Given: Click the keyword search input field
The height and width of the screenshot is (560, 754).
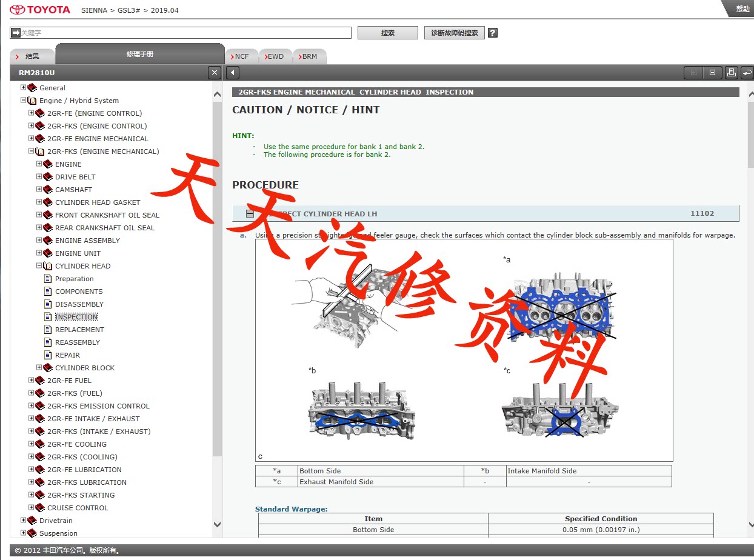Looking at the screenshot, I should [181, 33].
